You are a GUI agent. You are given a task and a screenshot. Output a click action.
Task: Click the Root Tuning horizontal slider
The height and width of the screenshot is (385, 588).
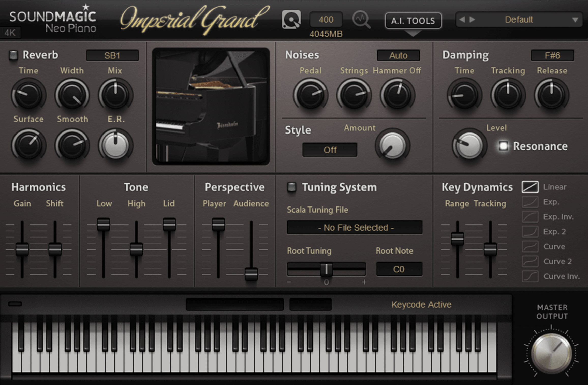click(326, 269)
